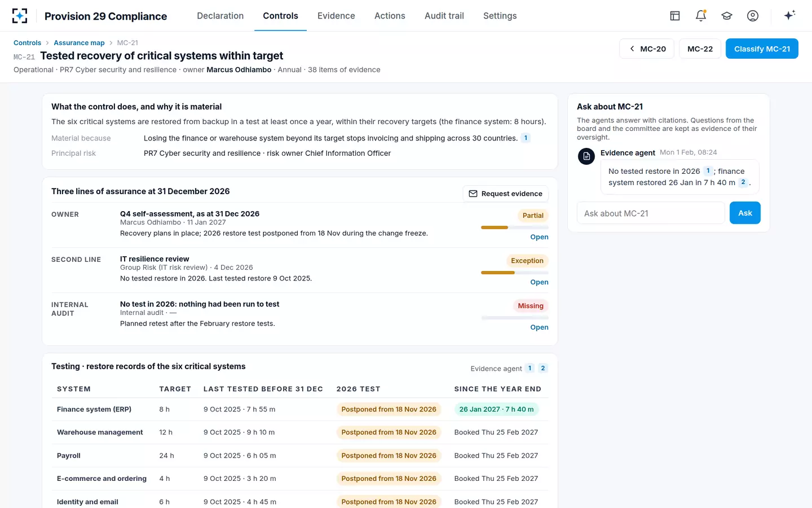
Task: Open the notifications bell
Action: (701, 16)
